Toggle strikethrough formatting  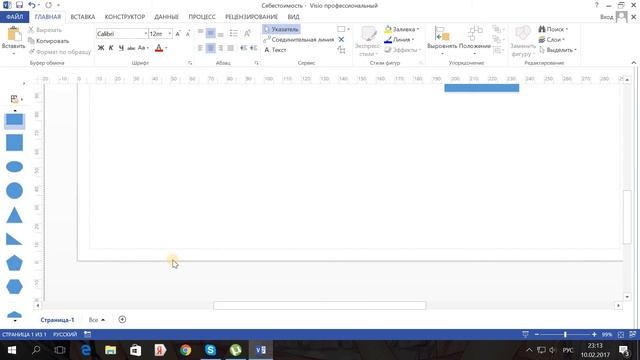point(131,48)
